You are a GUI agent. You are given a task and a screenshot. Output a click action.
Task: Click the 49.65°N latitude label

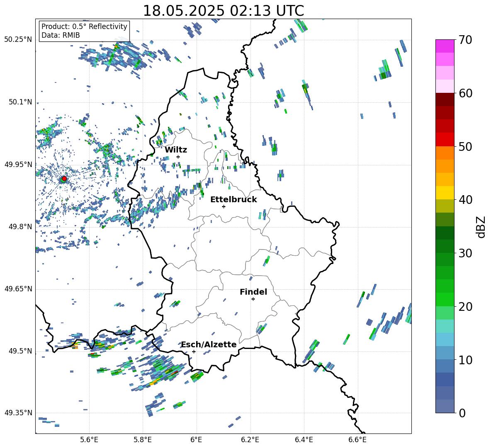18,289
